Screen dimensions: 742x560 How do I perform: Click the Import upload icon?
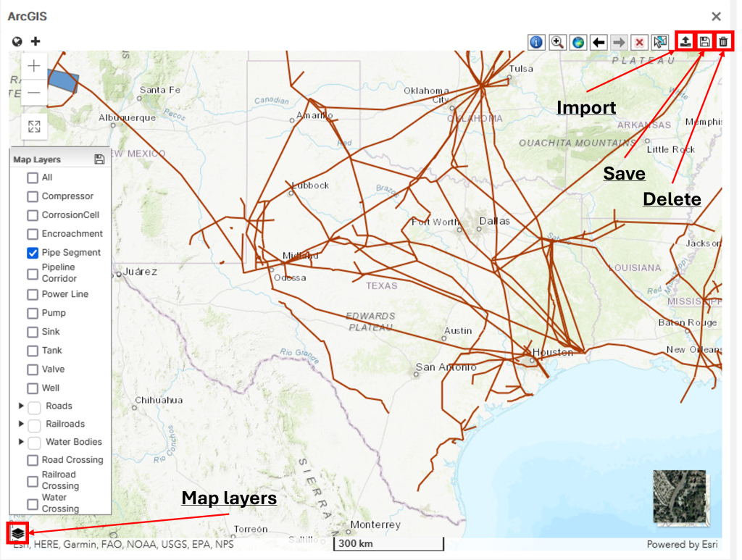tap(685, 42)
